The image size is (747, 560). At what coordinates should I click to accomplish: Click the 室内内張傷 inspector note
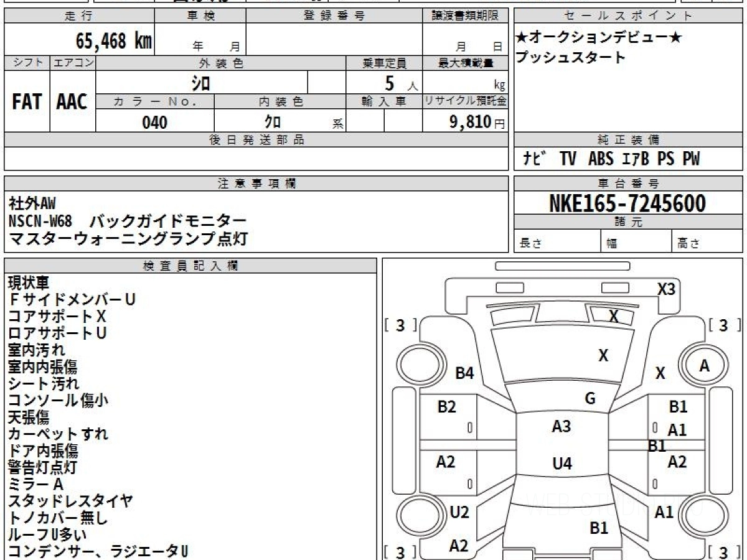click(43, 366)
